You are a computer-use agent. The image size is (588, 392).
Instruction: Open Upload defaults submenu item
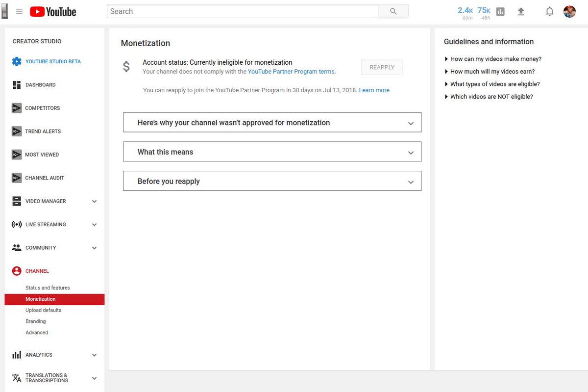[x=43, y=310]
